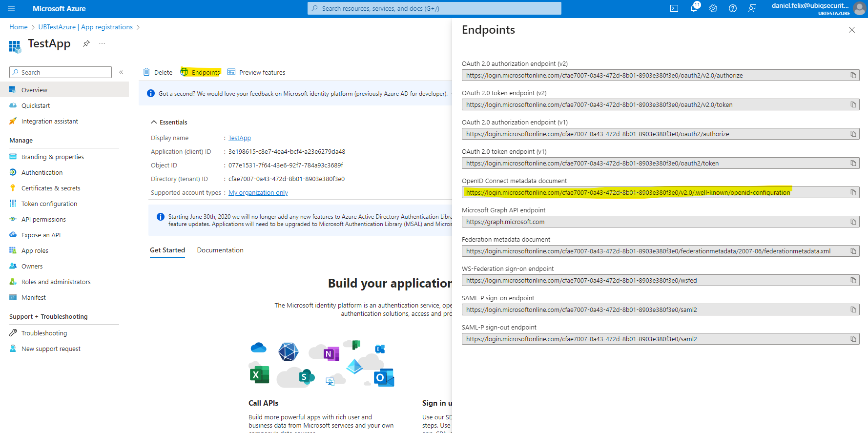Screen dimensions: 868x433
Task: Copy SAML-P sign-out endpoint
Action: pyautogui.click(x=853, y=339)
